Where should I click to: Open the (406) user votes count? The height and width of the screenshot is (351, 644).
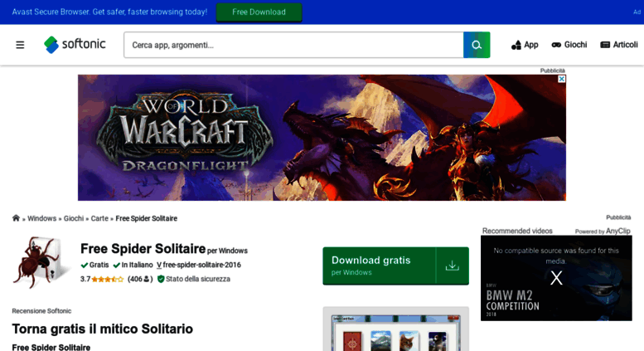(140, 279)
